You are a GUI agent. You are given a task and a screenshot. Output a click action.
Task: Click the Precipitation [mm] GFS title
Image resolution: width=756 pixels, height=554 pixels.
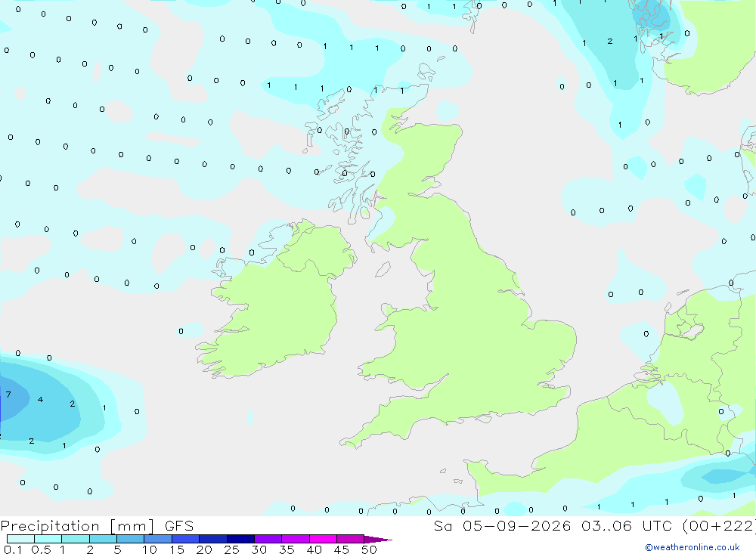click(x=97, y=525)
